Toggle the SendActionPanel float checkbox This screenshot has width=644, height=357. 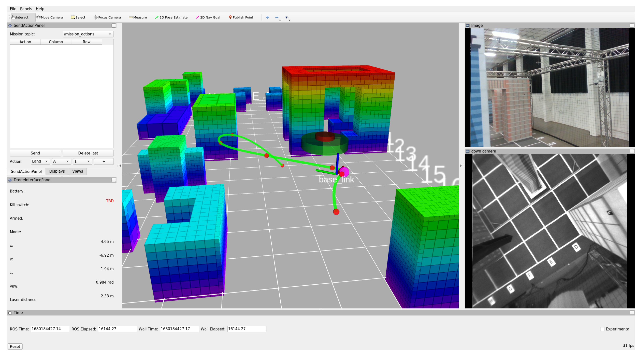pyautogui.click(x=114, y=26)
